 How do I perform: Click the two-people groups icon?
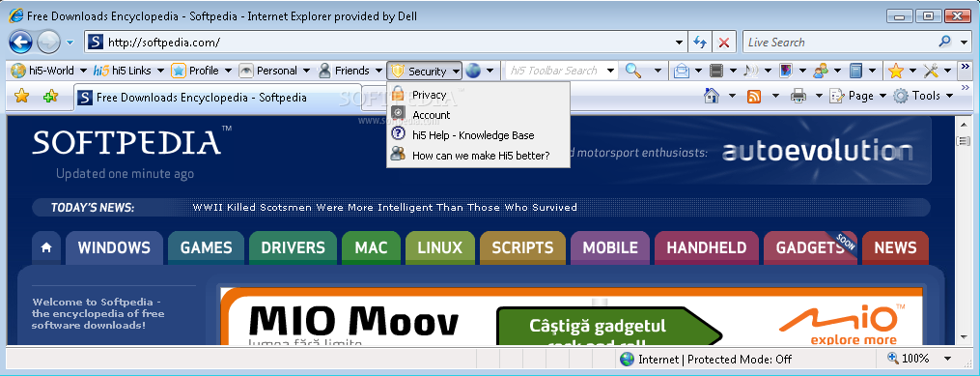(820, 71)
